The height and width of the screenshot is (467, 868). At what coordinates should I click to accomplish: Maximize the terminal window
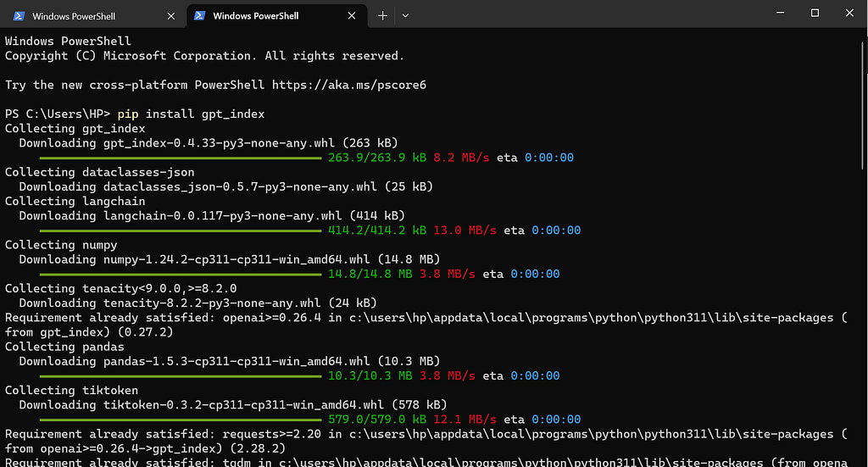click(x=815, y=13)
